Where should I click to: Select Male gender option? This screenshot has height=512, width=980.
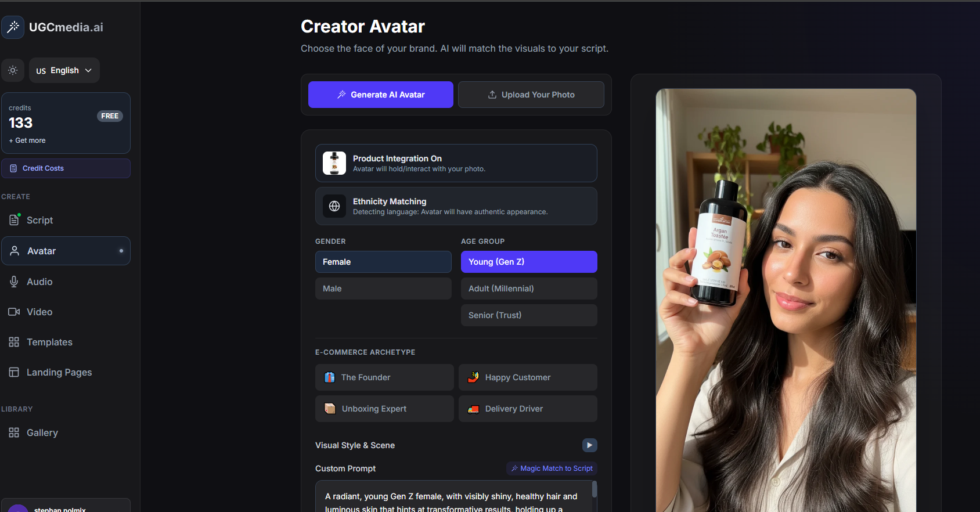[x=383, y=289]
